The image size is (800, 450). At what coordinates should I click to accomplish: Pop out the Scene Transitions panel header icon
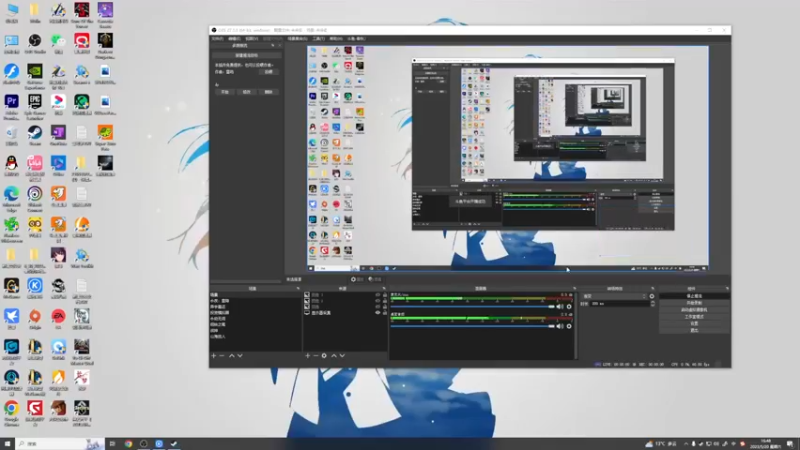[653, 288]
